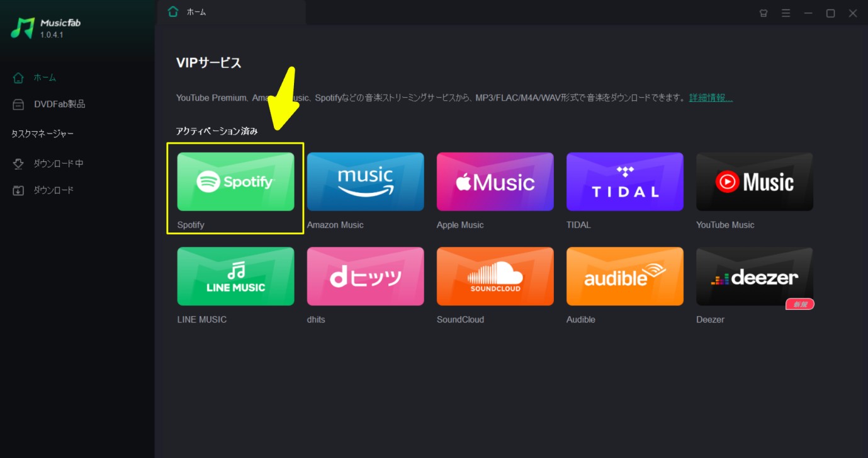Open the Apple Music service tile
This screenshot has height=458, width=868.
pyautogui.click(x=495, y=182)
